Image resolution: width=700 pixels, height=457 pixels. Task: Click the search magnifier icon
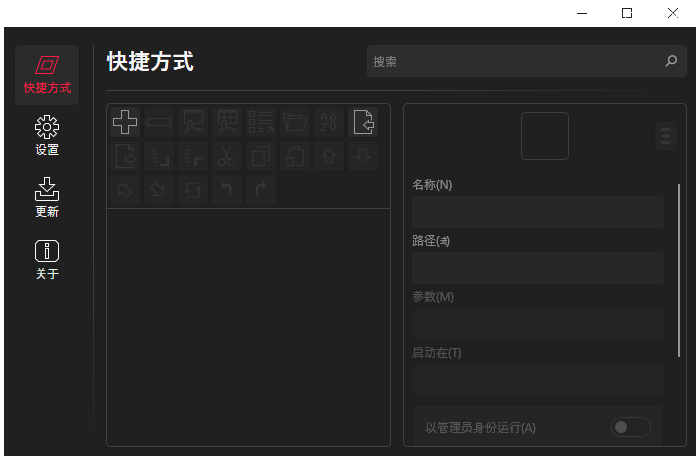coord(671,61)
